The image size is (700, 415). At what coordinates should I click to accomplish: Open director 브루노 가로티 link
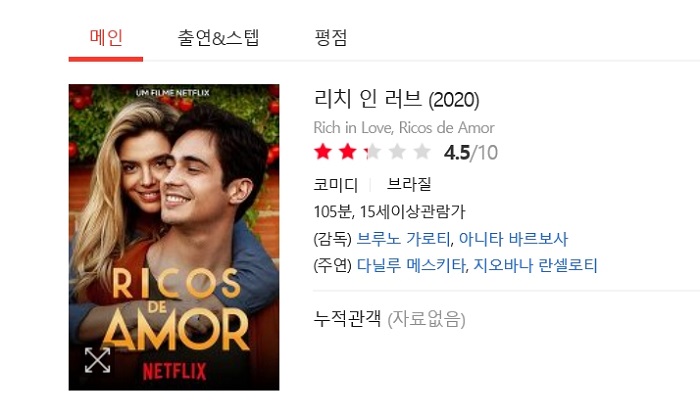(x=403, y=239)
